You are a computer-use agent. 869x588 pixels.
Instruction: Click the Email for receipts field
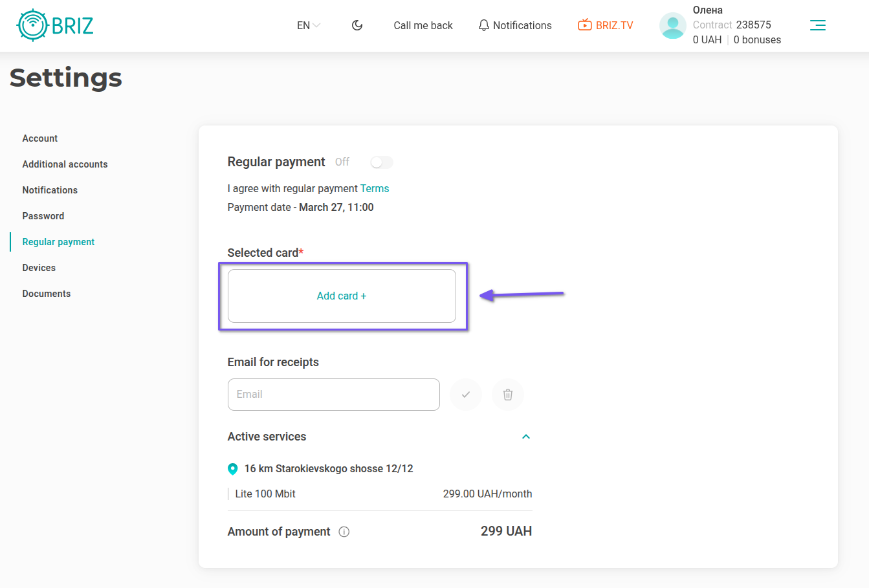pos(333,395)
